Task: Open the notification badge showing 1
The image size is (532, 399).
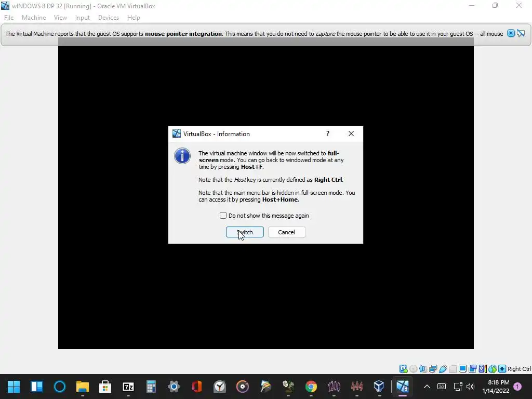Action: (517, 387)
